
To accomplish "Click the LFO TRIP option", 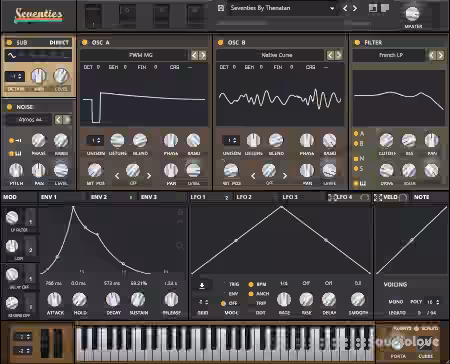I will 261,303.
